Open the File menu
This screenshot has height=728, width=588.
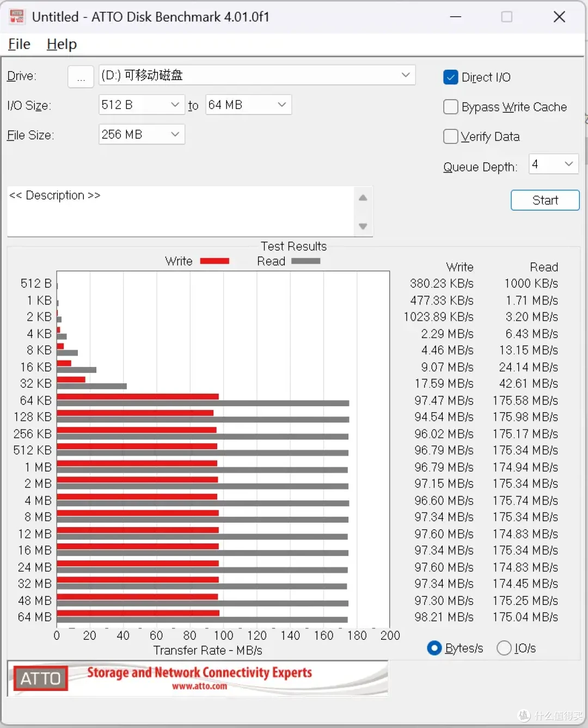pyautogui.click(x=19, y=44)
